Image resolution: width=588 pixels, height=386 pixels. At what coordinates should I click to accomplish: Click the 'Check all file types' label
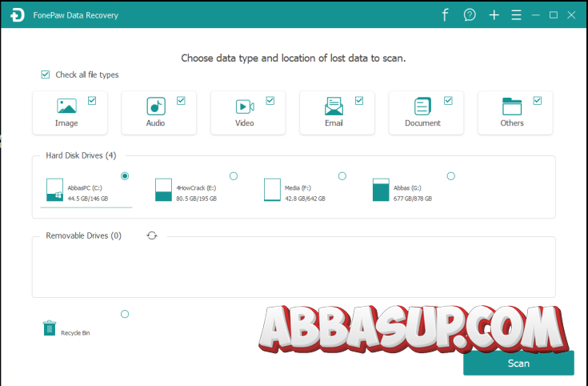[x=87, y=74]
